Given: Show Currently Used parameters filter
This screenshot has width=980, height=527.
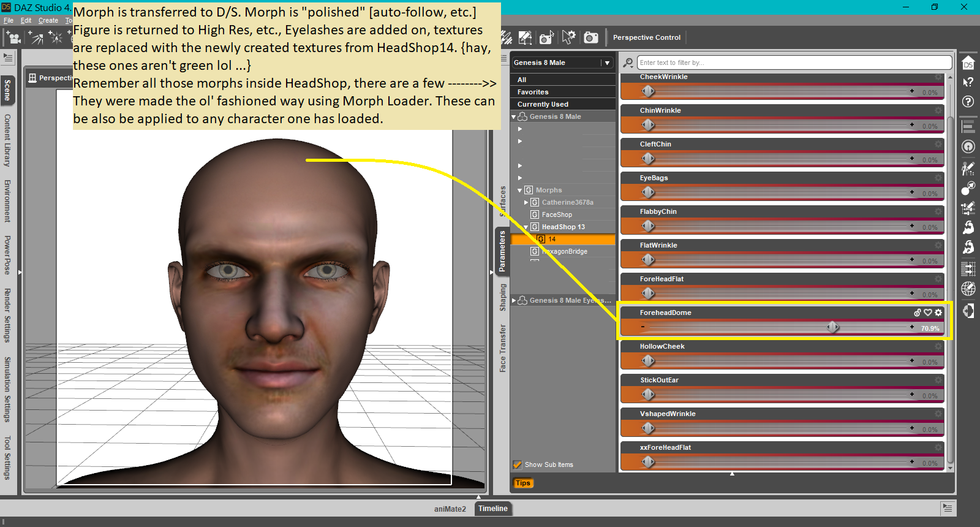Looking at the screenshot, I should pyautogui.click(x=563, y=104).
